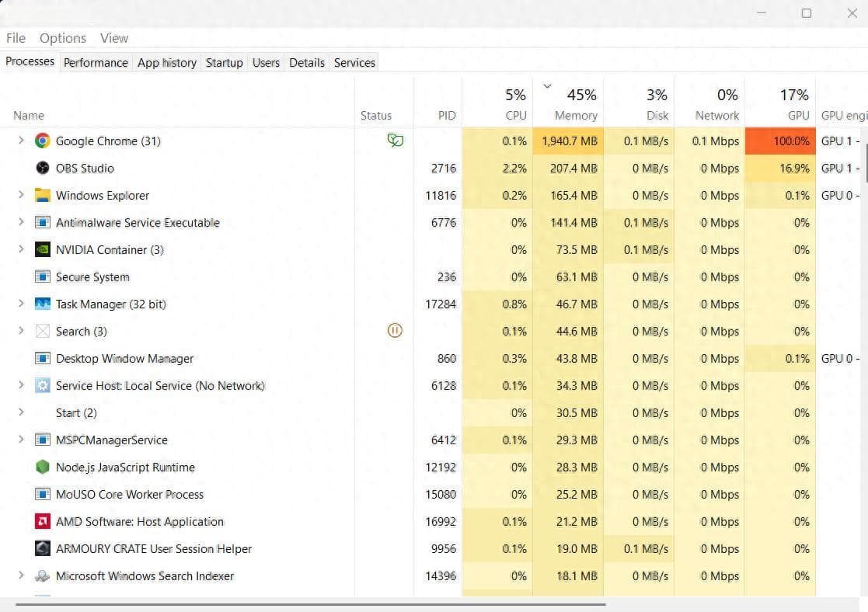The image size is (868, 612).
Task: Click the MSPCManagerService icon
Action: pyautogui.click(x=43, y=440)
